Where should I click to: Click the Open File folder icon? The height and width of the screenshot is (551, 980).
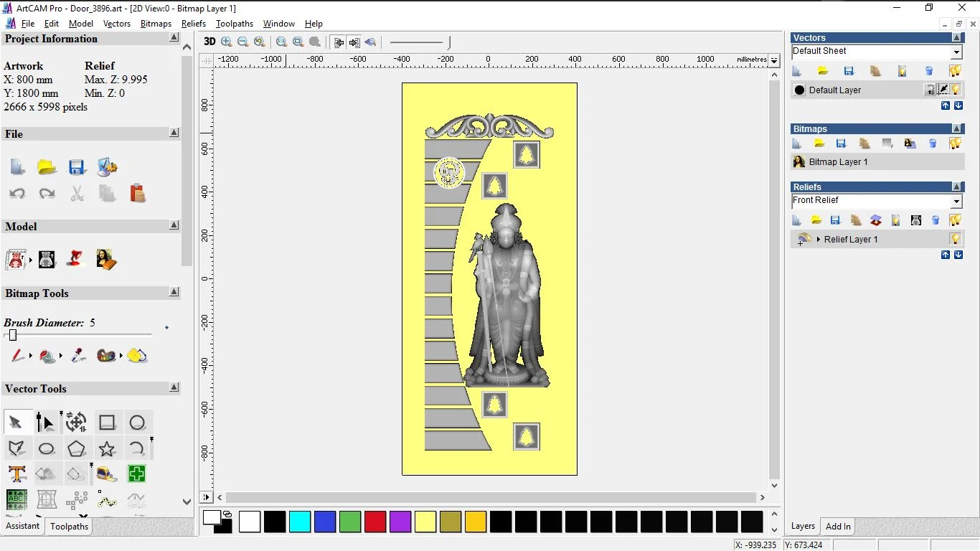[x=47, y=167]
